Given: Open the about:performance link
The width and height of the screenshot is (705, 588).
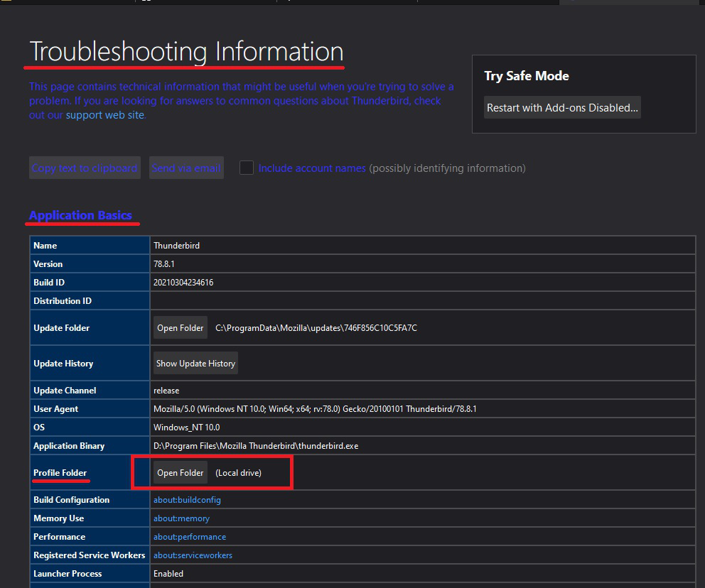Looking at the screenshot, I should [x=190, y=537].
